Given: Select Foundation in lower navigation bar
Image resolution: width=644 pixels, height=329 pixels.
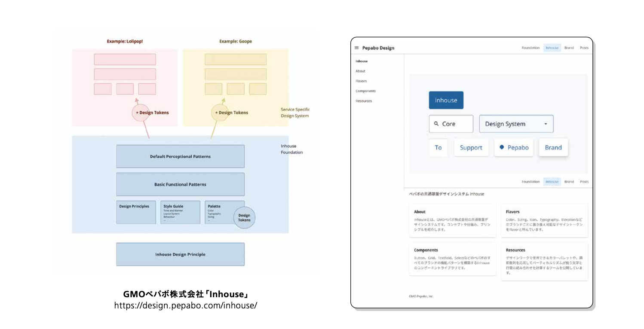Looking at the screenshot, I should click(531, 182).
